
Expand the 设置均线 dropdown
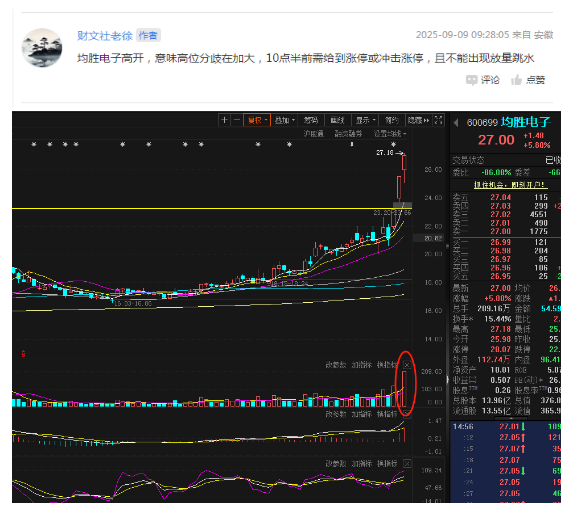tap(390, 134)
